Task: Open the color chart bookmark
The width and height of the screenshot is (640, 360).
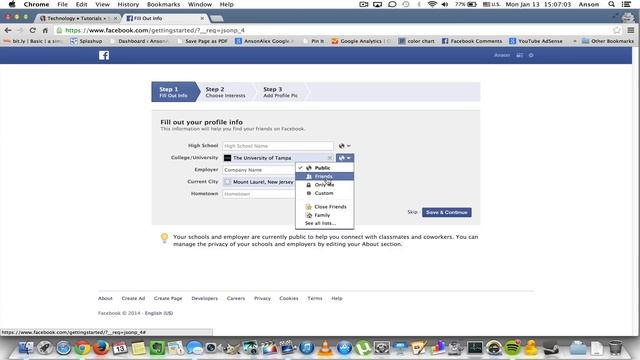Action: [417, 41]
